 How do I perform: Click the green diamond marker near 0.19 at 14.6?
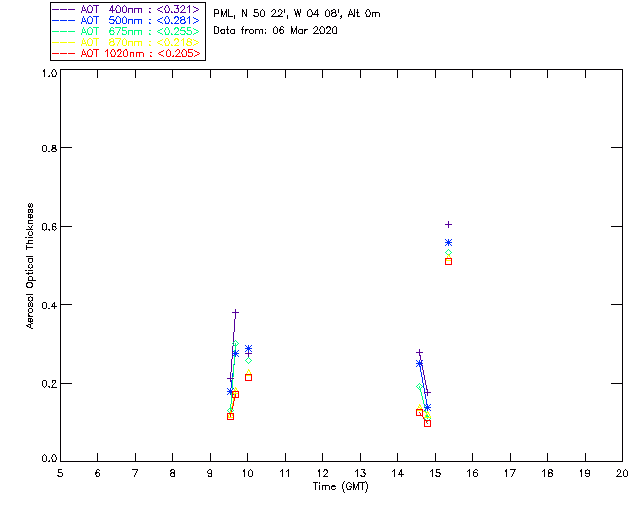[x=420, y=387]
